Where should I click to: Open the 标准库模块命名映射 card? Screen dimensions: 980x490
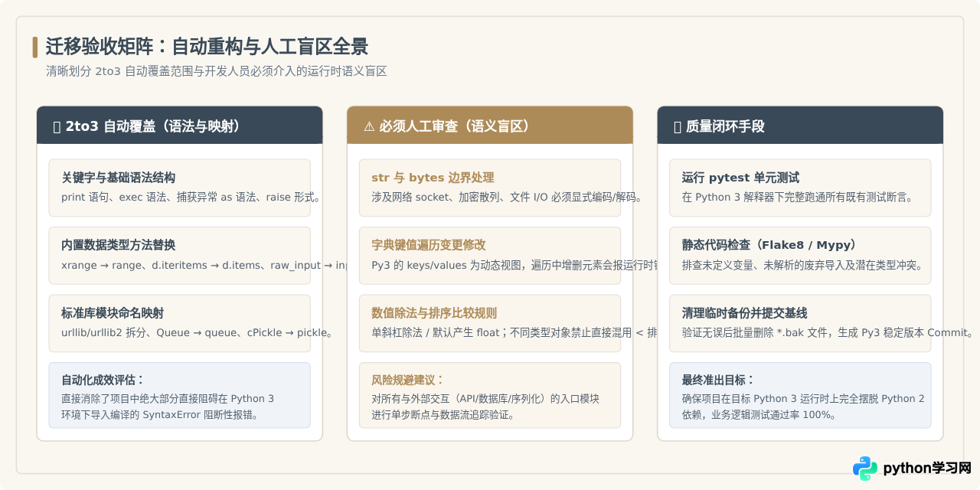(179, 323)
